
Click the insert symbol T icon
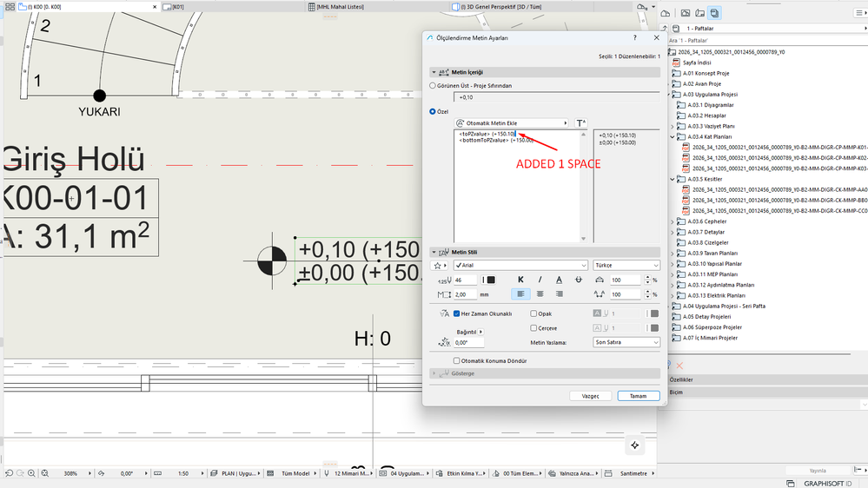click(580, 122)
